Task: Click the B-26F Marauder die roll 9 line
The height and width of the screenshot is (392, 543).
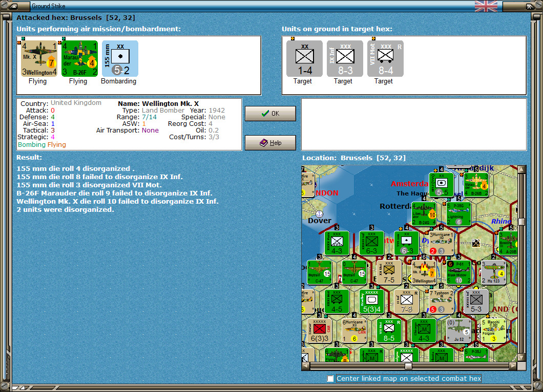Action: coord(114,193)
